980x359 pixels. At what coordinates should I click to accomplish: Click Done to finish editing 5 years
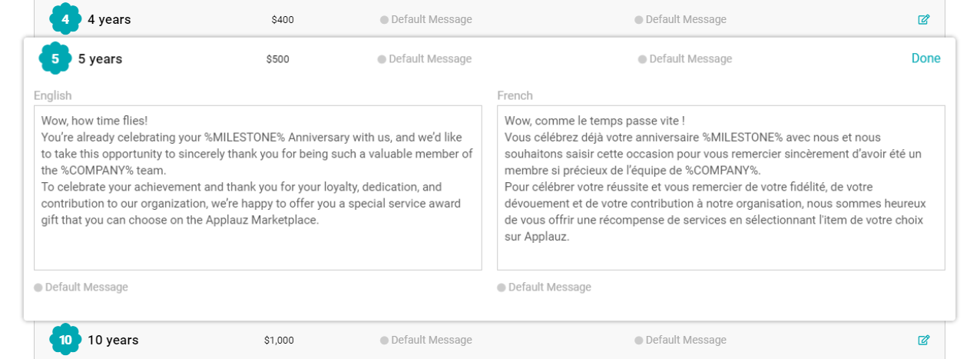925,58
